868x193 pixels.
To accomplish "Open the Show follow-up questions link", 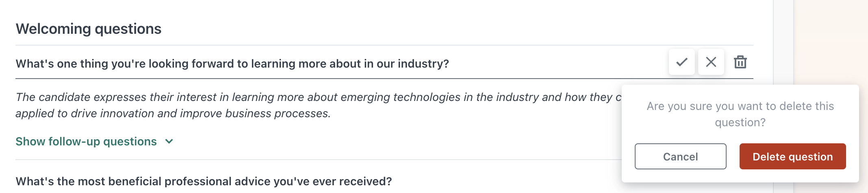I will tap(86, 141).
